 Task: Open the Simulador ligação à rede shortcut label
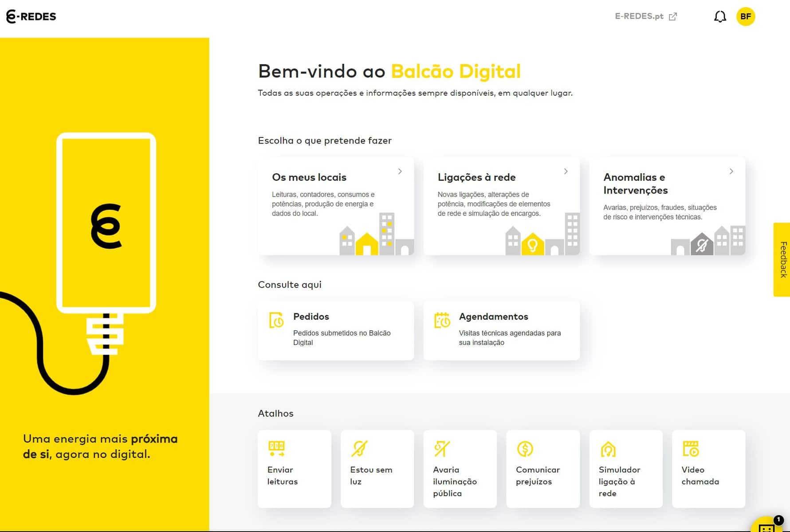(x=619, y=481)
